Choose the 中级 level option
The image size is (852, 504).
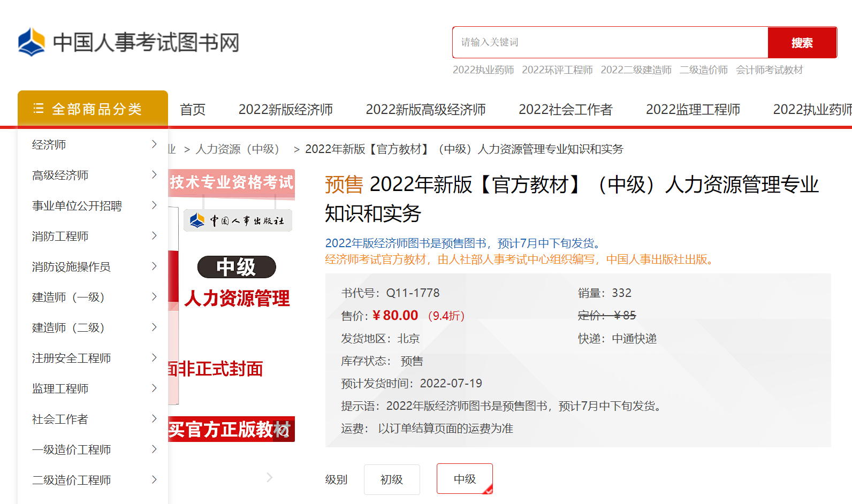465,479
